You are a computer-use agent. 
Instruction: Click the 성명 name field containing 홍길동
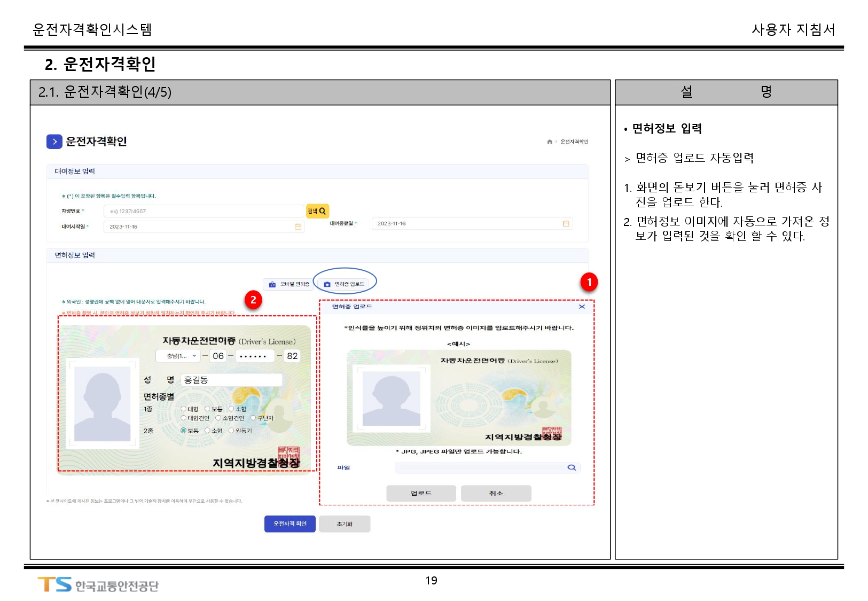click(231, 380)
